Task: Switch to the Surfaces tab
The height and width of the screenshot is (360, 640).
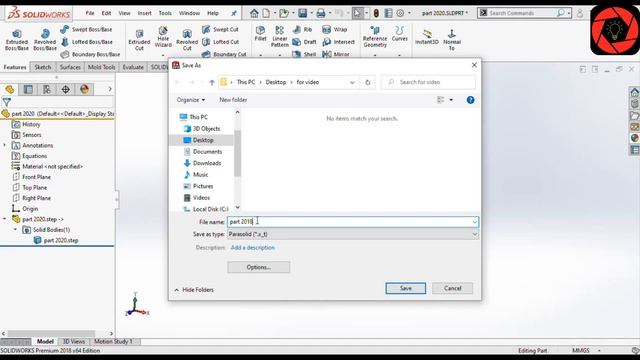Action: pyautogui.click(x=70, y=67)
